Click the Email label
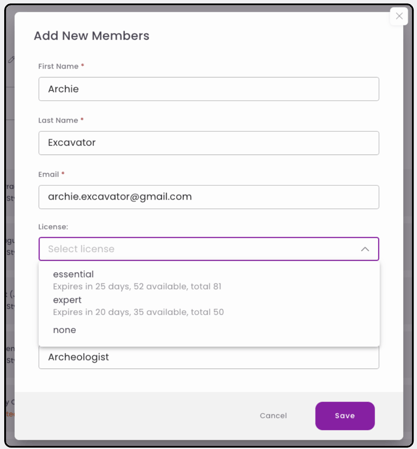Viewport: 417px width, 449px height. coord(49,174)
